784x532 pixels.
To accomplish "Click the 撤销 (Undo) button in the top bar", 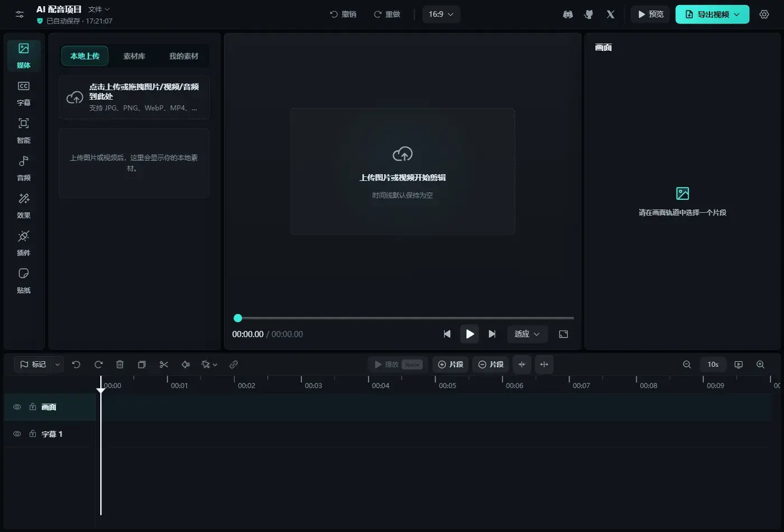I will tap(343, 15).
